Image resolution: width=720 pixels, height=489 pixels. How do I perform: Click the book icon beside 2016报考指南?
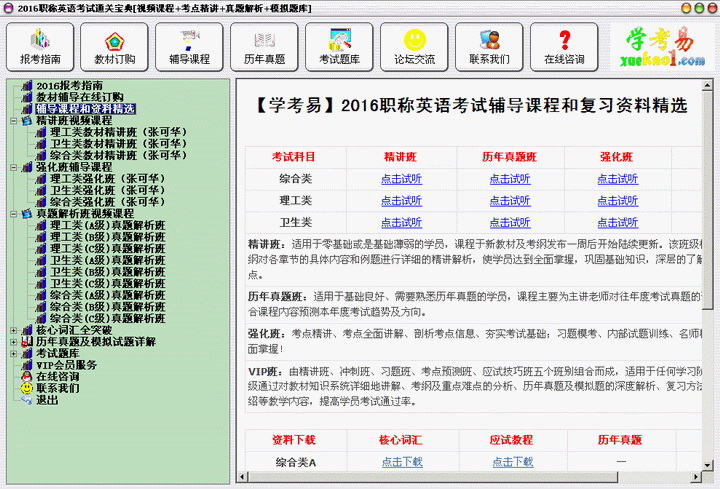click(x=28, y=85)
